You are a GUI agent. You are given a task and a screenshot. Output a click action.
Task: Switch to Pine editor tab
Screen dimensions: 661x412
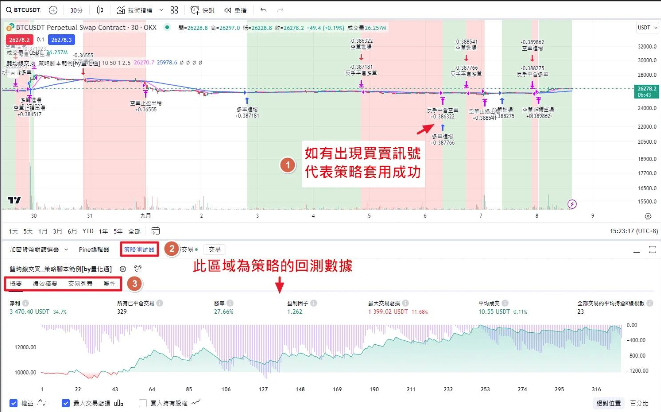coord(94,250)
